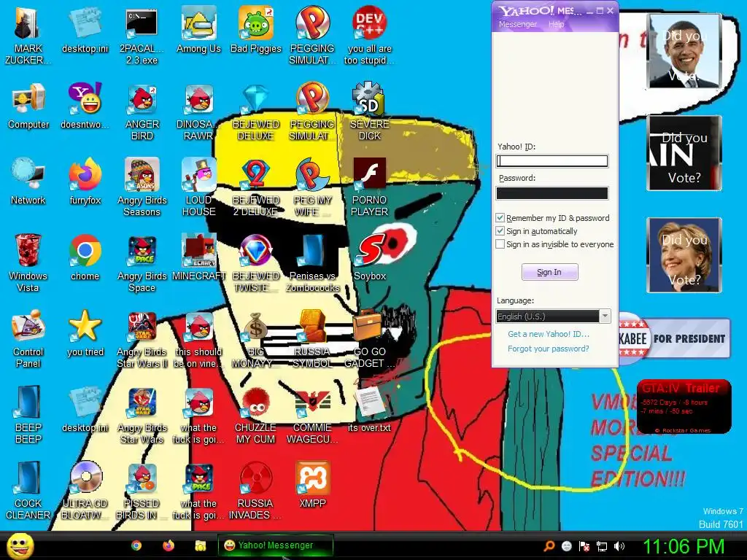Viewport: 747px width, 560px height.
Task: Open the network tray icon
Action: 602,546
